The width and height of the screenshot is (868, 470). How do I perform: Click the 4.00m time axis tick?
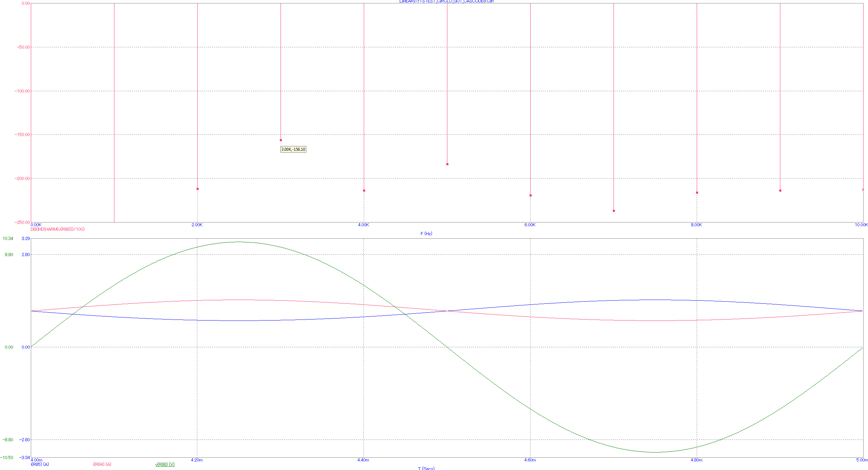37,460
